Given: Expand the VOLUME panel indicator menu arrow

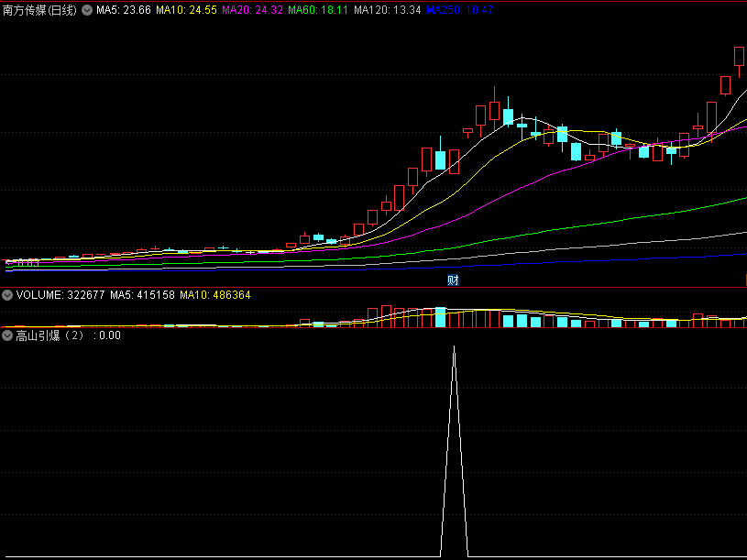Looking at the screenshot, I should click(x=7, y=295).
